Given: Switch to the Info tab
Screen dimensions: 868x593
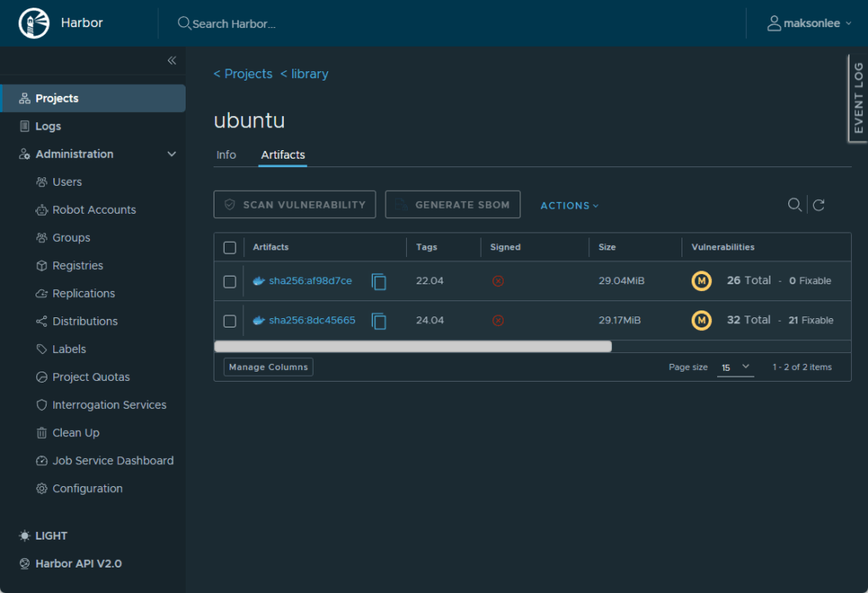Looking at the screenshot, I should tap(226, 155).
